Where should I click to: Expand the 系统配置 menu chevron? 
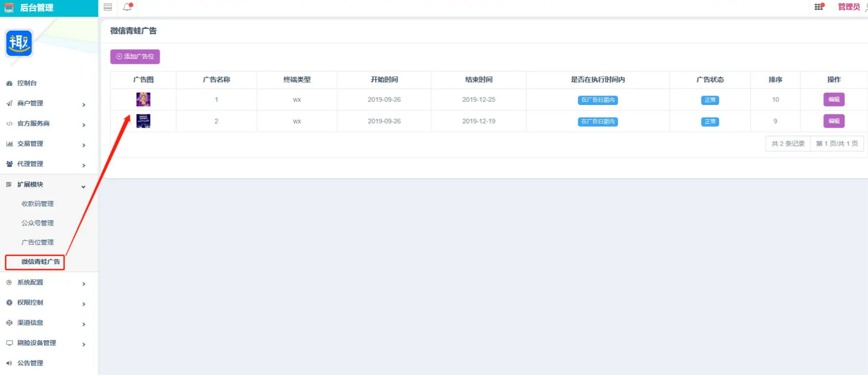84,284
